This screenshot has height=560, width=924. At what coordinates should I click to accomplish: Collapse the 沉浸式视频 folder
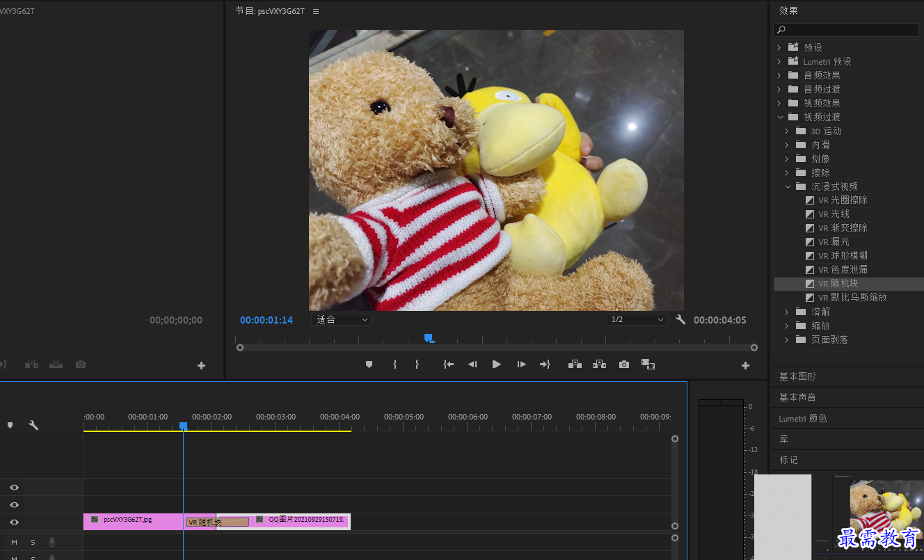pos(788,186)
